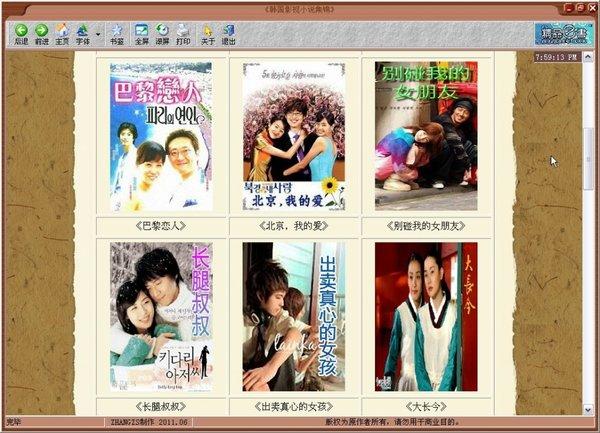
Task: Exit the program with 退出
Action: 228,34
